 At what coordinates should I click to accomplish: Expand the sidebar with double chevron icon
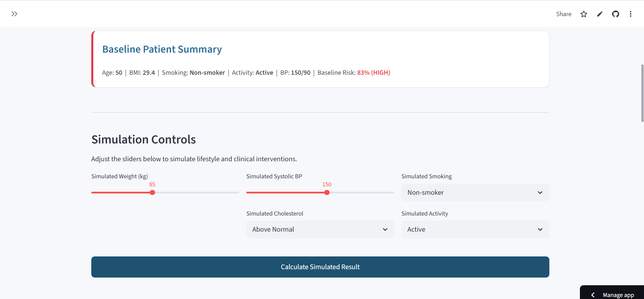tap(14, 14)
